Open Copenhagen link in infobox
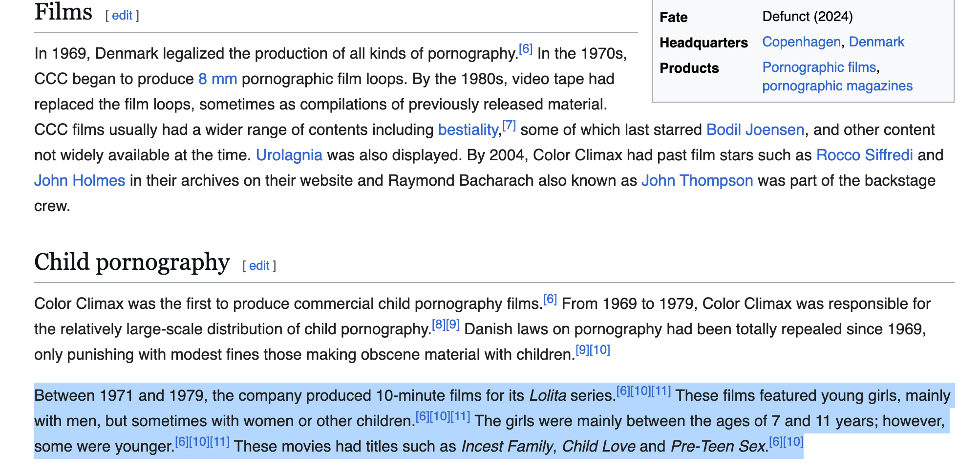This screenshot has height=476, width=980. coord(802,42)
